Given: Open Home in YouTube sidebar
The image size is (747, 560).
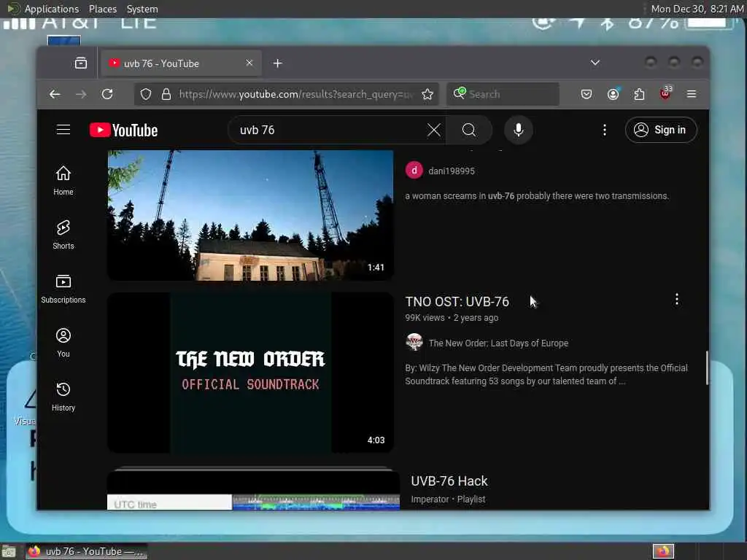Looking at the screenshot, I should [63, 181].
